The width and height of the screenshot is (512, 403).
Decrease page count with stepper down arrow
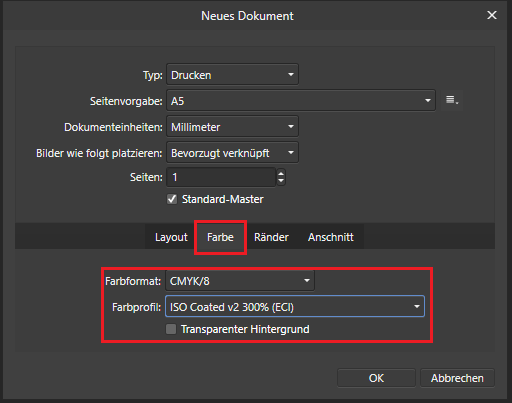[x=281, y=181]
